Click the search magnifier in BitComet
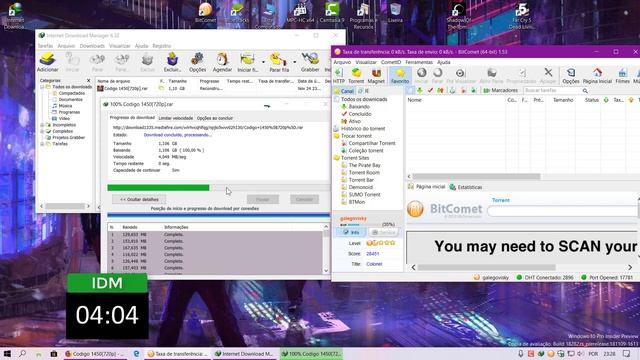 (x=585, y=91)
